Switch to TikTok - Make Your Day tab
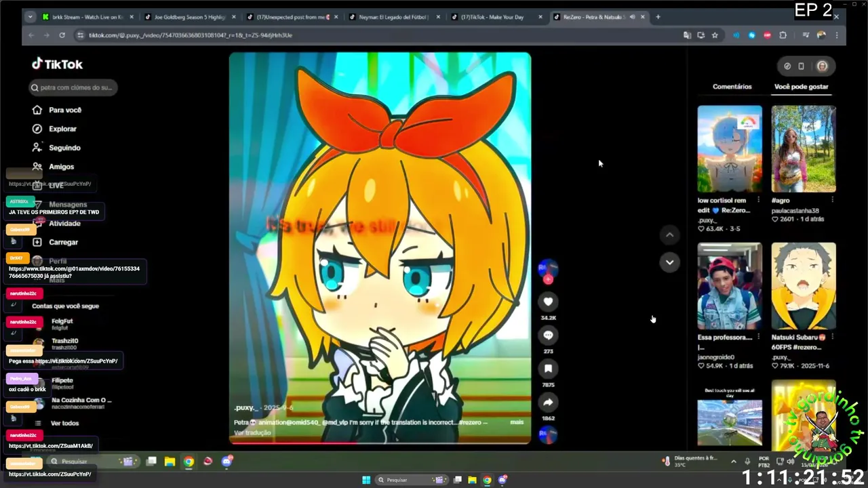This screenshot has height=488, width=868. 497,17
